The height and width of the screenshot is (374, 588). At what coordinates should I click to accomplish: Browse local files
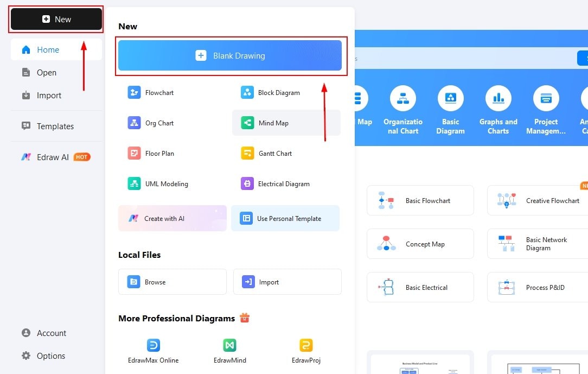pos(172,281)
